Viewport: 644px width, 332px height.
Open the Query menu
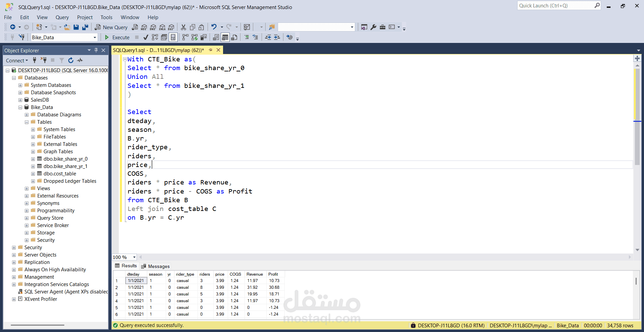(x=62, y=17)
